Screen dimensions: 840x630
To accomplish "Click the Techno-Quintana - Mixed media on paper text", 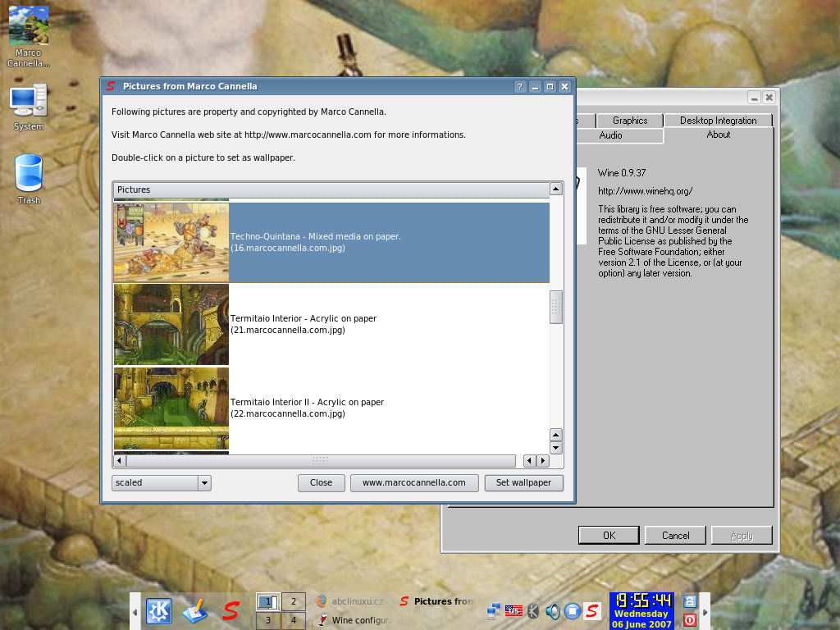I will 316,236.
